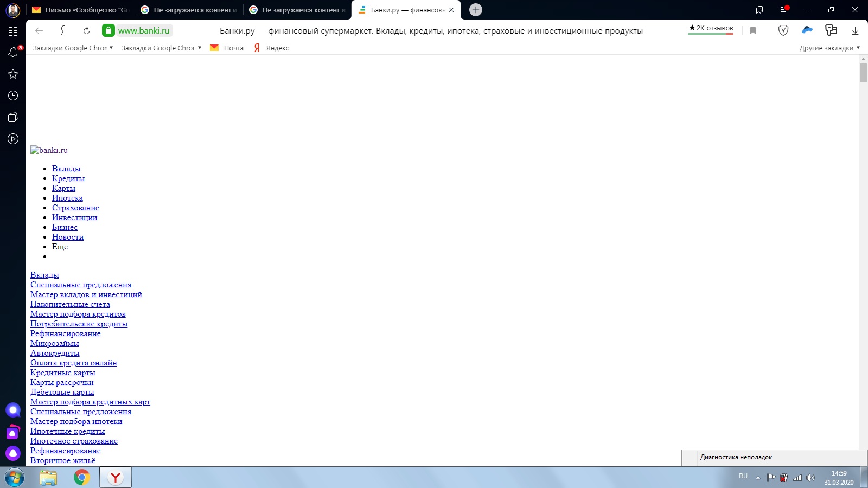Open Yandex Browser taskbar button
Viewport: 868px width, 488px height.
[116, 478]
